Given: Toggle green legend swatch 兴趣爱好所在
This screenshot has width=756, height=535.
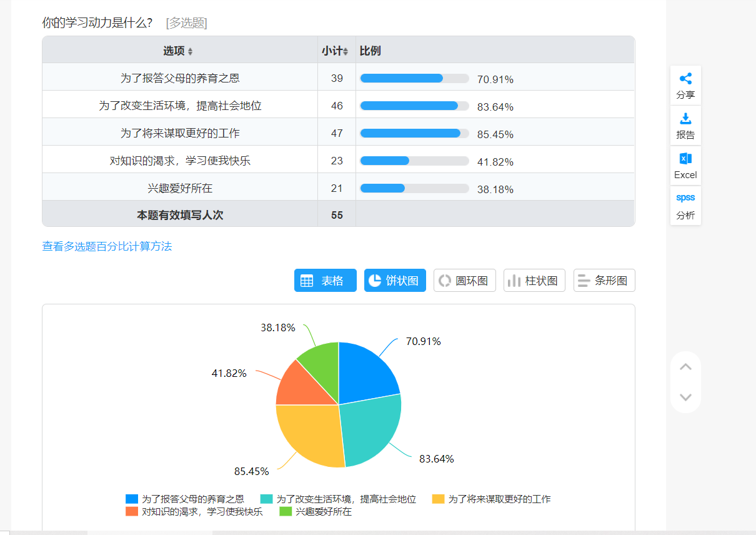Looking at the screenshot, I should (286, 511).
